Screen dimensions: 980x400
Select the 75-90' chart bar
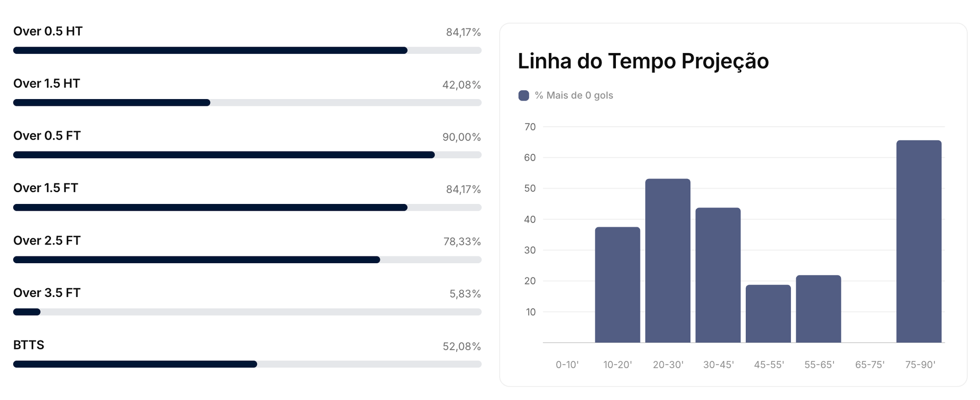click(x=919, y=241)
